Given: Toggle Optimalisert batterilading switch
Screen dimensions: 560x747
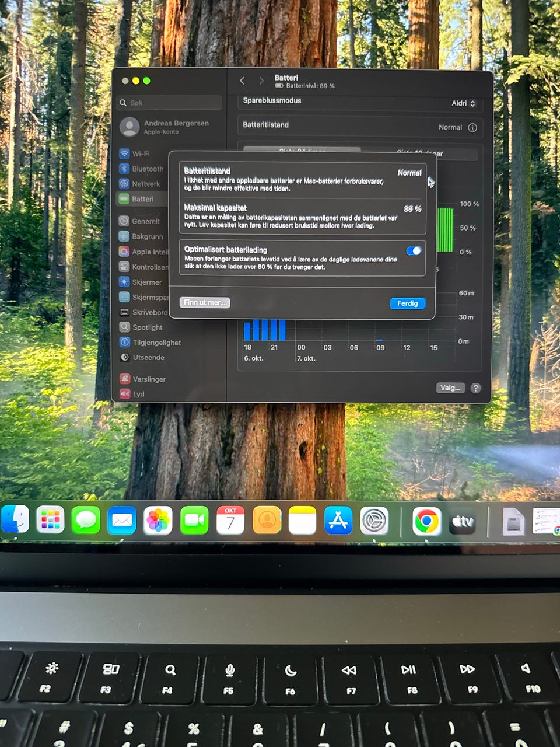Looking at the screenshot, I should coord(414,251).
